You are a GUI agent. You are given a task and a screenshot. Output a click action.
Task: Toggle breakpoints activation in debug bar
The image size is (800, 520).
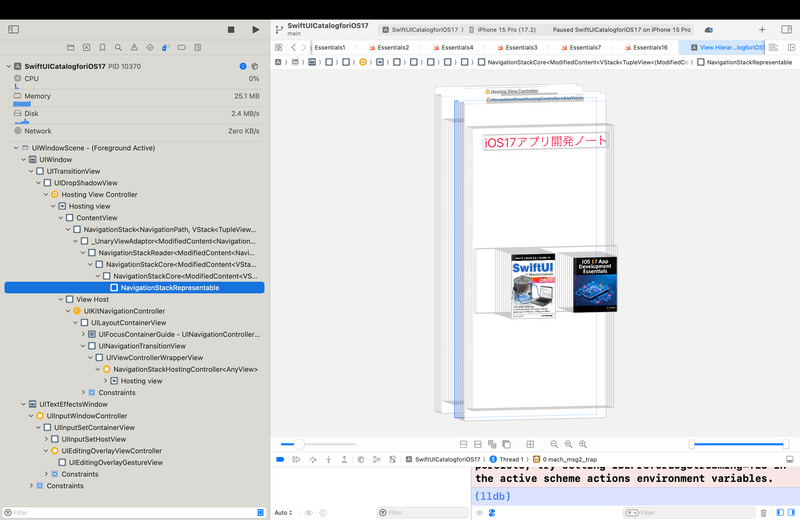(x=280, y=459)
